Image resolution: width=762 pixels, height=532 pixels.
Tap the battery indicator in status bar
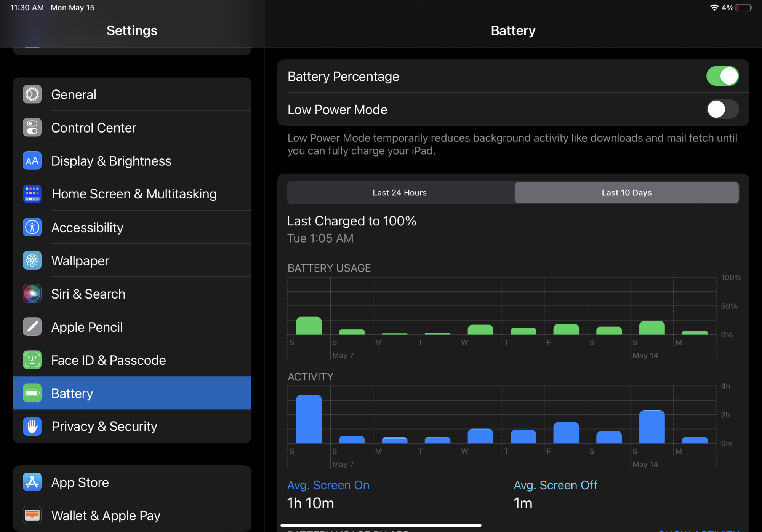743,8
